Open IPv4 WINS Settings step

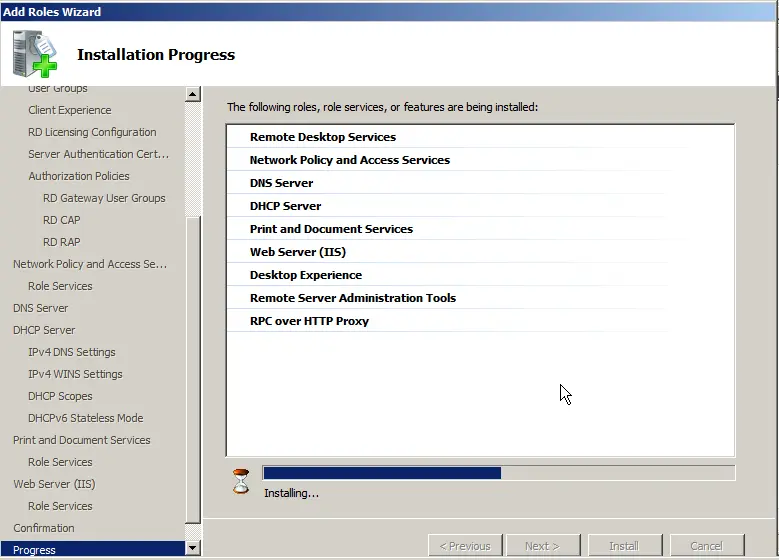click(x=75, y=374)
